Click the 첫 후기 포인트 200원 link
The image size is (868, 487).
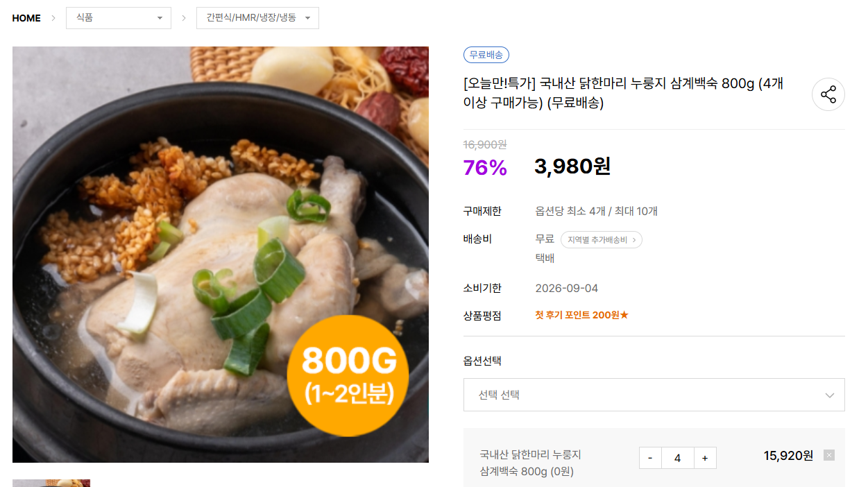581,315
